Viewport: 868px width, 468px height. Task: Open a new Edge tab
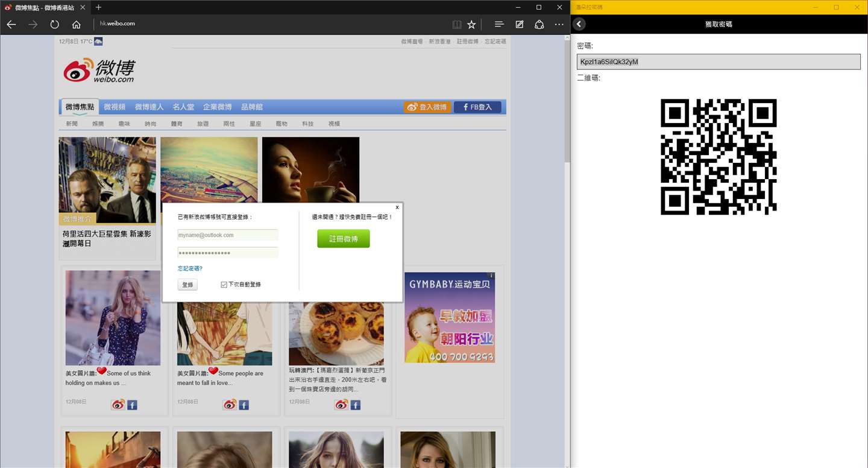point(99,7)
